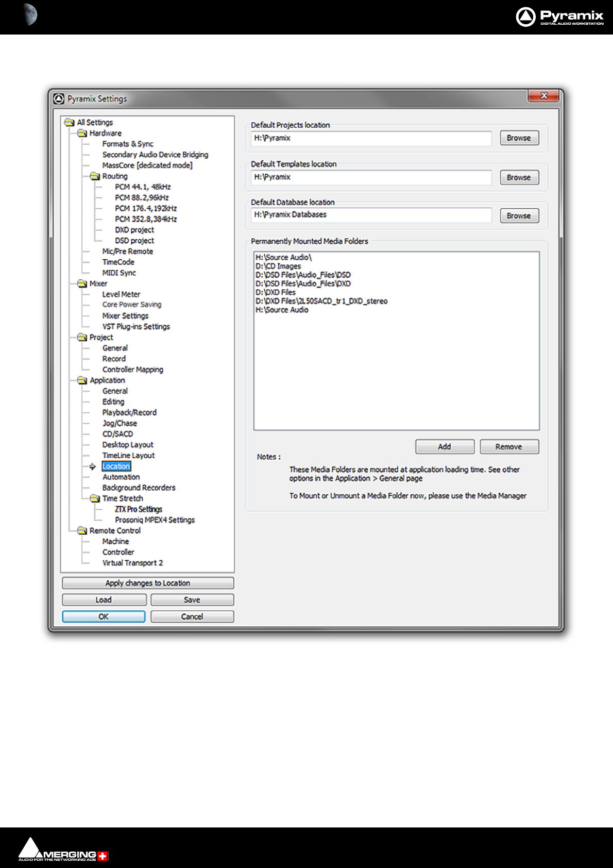This screenshot has height=868, width=613.
Task: Click the All Settings folder icon
Action: tap(70, 123)
